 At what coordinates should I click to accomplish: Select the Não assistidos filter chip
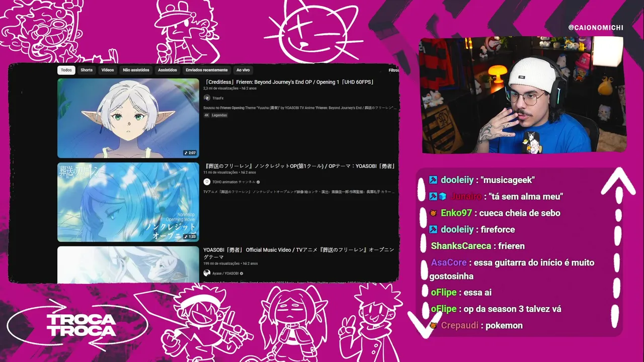tap(136, 70)
